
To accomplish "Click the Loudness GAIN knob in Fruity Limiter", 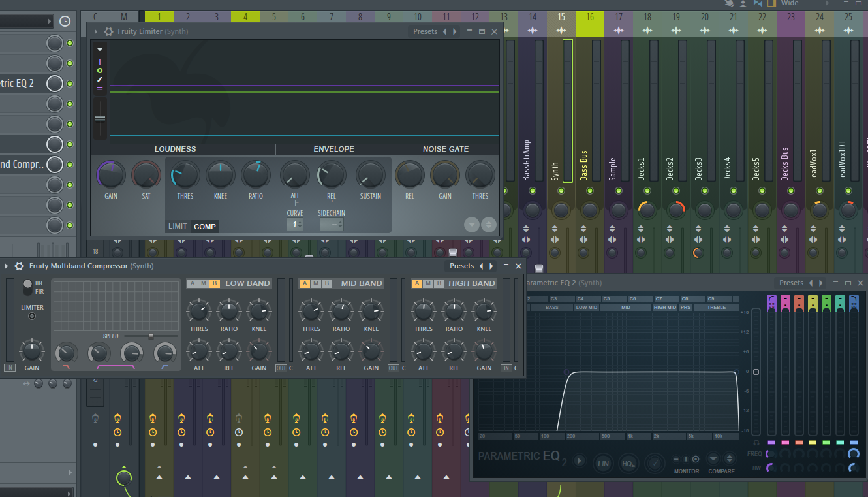I will [111, 175].
